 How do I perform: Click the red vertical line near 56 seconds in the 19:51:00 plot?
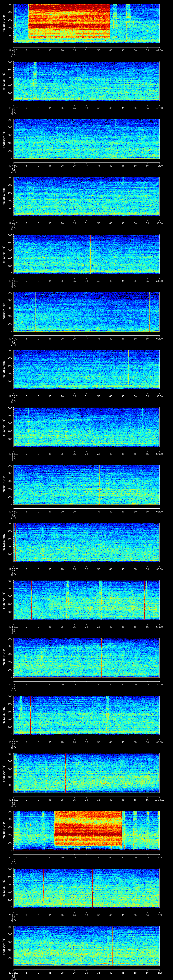[149, 312]
